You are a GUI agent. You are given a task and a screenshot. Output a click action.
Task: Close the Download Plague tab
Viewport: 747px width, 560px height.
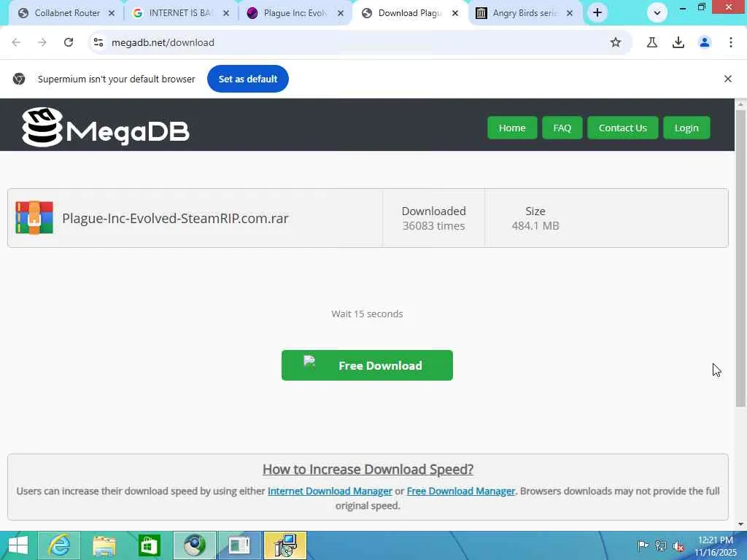point(455,13)
